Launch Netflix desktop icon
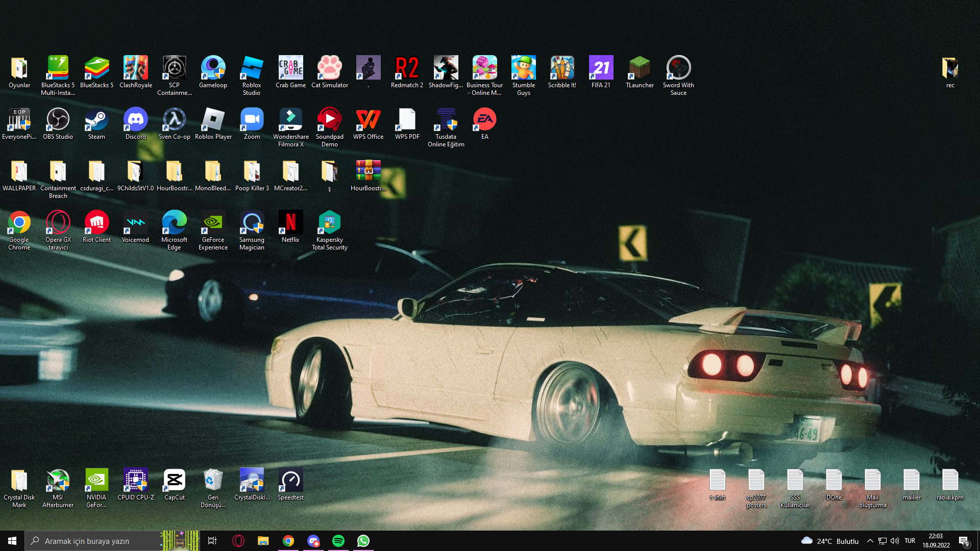Screen dimensions: 980x551 click(x=290, y=226)
